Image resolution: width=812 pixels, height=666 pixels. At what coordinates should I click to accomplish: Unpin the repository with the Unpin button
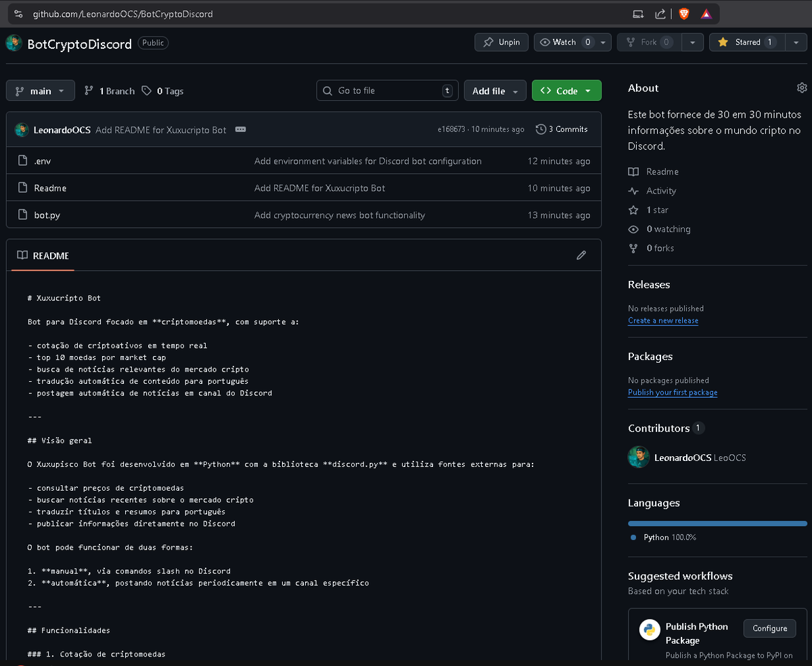pos(501,42)
